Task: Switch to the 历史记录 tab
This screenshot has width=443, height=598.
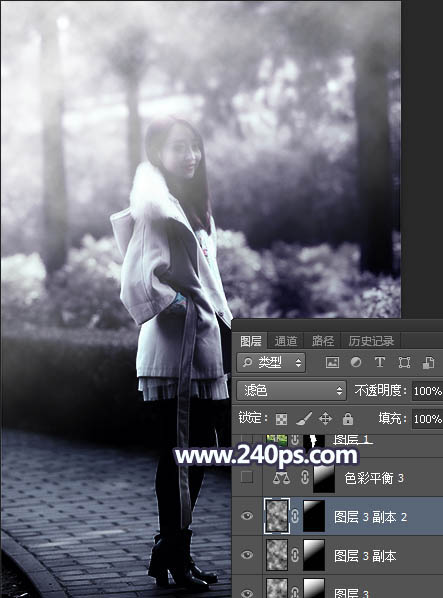Action: point(371,341)
